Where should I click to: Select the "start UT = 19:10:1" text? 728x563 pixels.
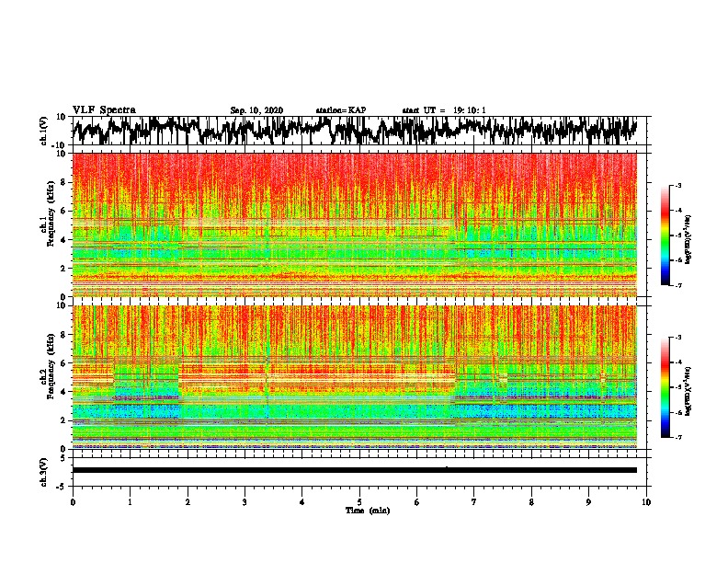pyautogui.click(x=444, y=110)
